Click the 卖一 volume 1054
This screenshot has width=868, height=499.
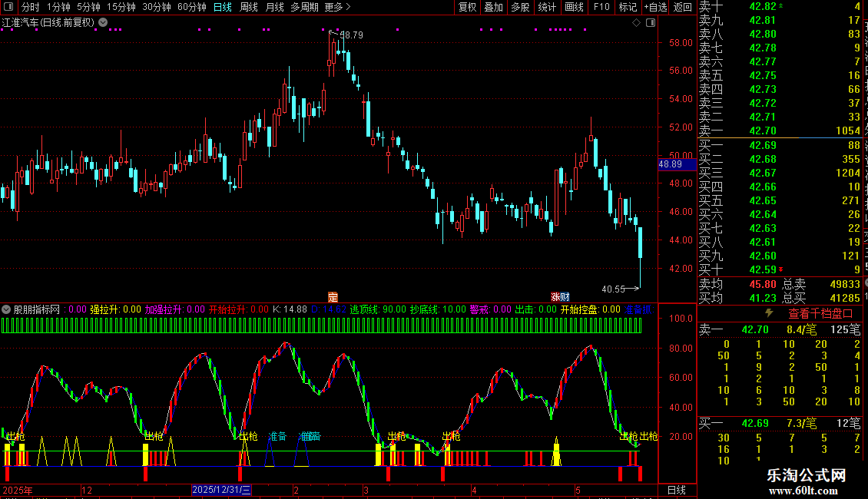pos(848,131)
